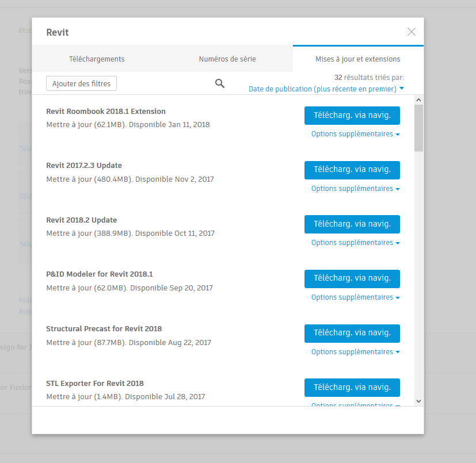Expand Options supplémentaires for Structural Precast
The width and height of the screenshot is (476, 463).
point(355,352)
